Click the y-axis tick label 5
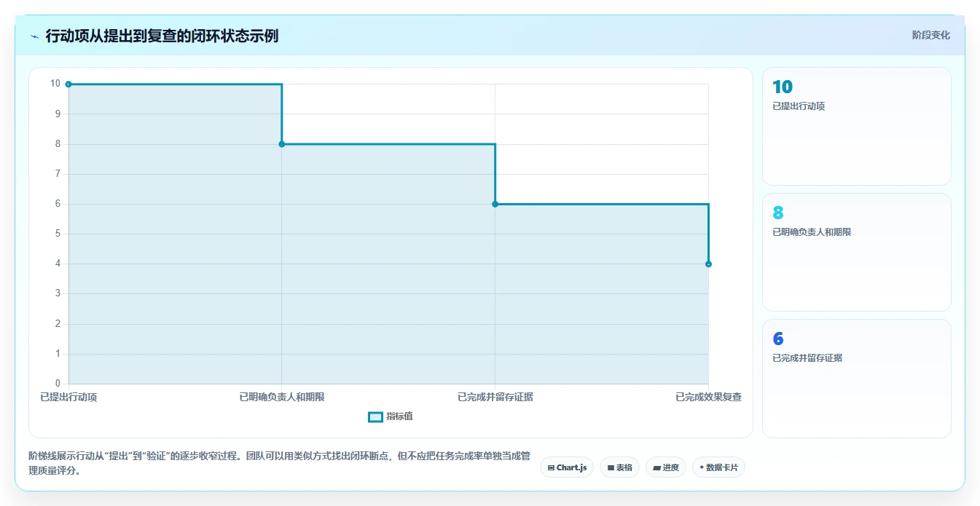Screen dimensions: 980x506 [x=58, y=234]
